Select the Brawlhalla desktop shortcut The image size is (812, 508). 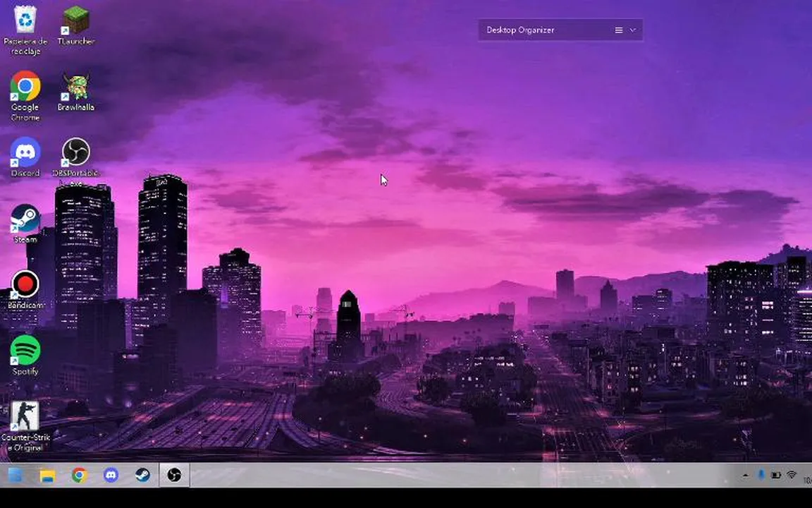click(76, 92)
